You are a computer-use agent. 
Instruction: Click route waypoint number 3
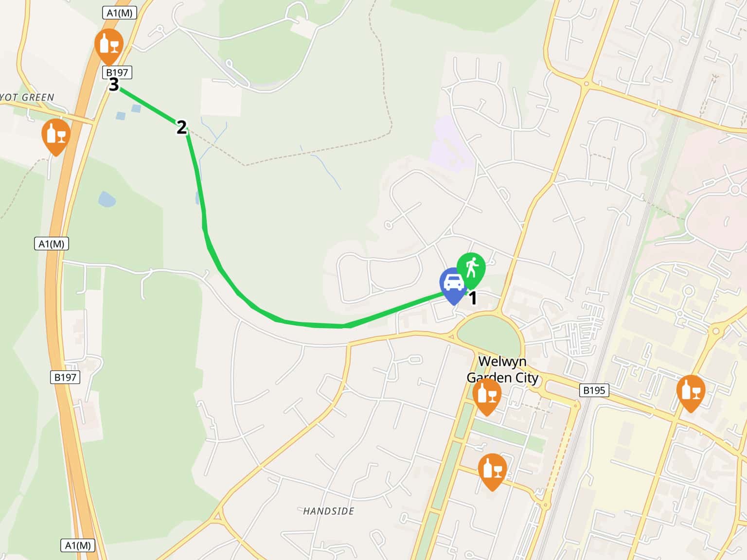click(x=113, y=85)
